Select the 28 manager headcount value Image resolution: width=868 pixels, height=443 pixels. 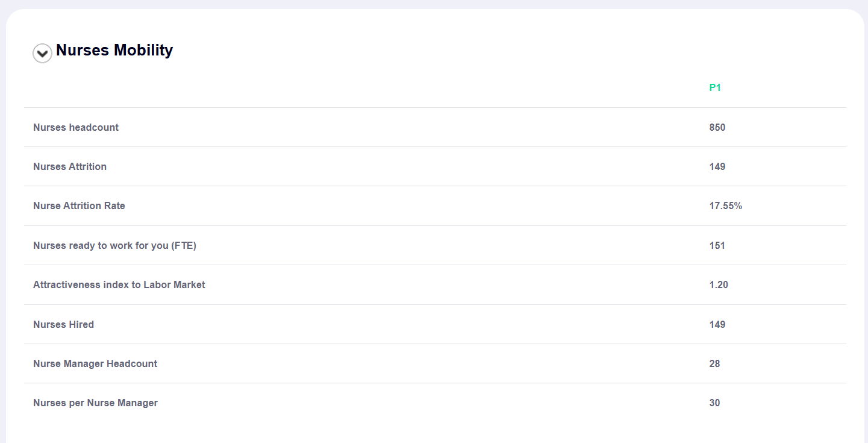pyautogui.click(x=714, y=364)
